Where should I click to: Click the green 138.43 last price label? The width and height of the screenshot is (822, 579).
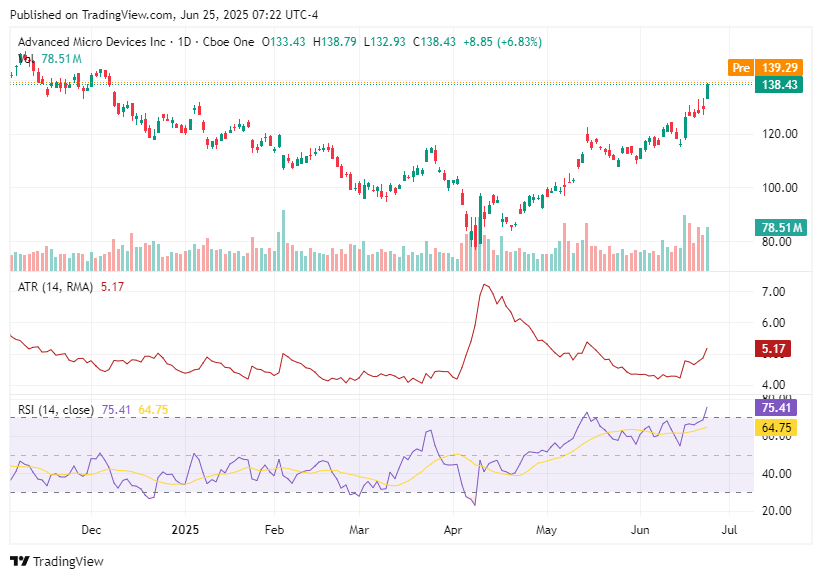click(779, 84)
